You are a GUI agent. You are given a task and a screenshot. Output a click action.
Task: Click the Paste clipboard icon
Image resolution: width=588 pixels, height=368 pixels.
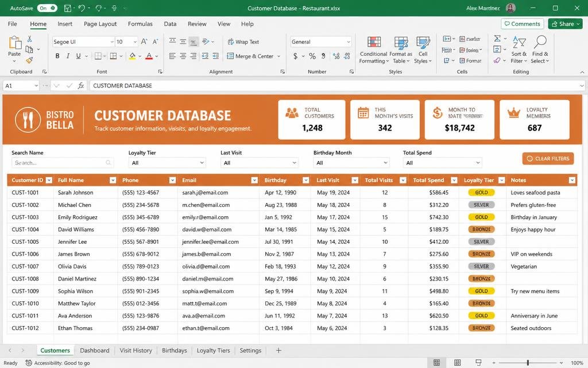click(14, 43)
